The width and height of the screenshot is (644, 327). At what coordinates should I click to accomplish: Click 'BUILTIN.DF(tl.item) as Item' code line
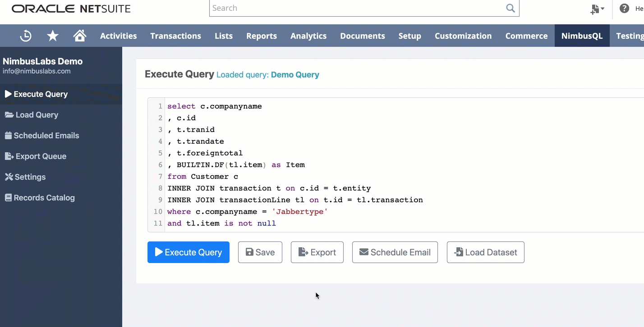pyautogui.click(x=236, y=165)
